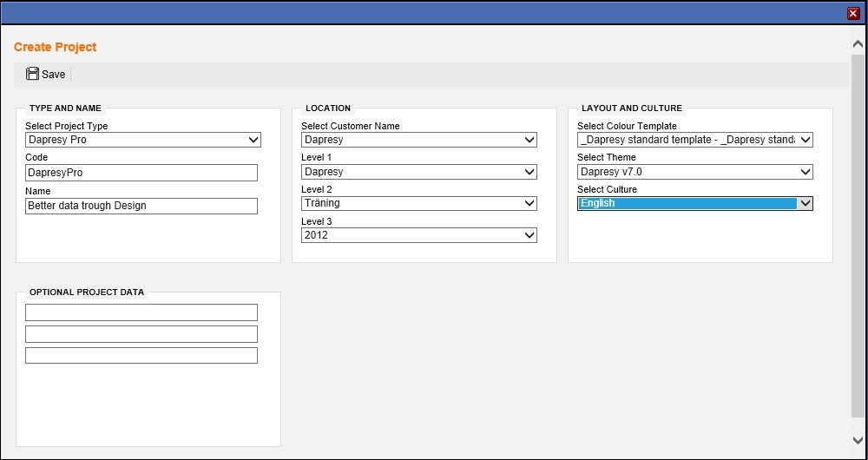Click the Select Project Type label
Screen dimensions: 868x460
point(67,126)
